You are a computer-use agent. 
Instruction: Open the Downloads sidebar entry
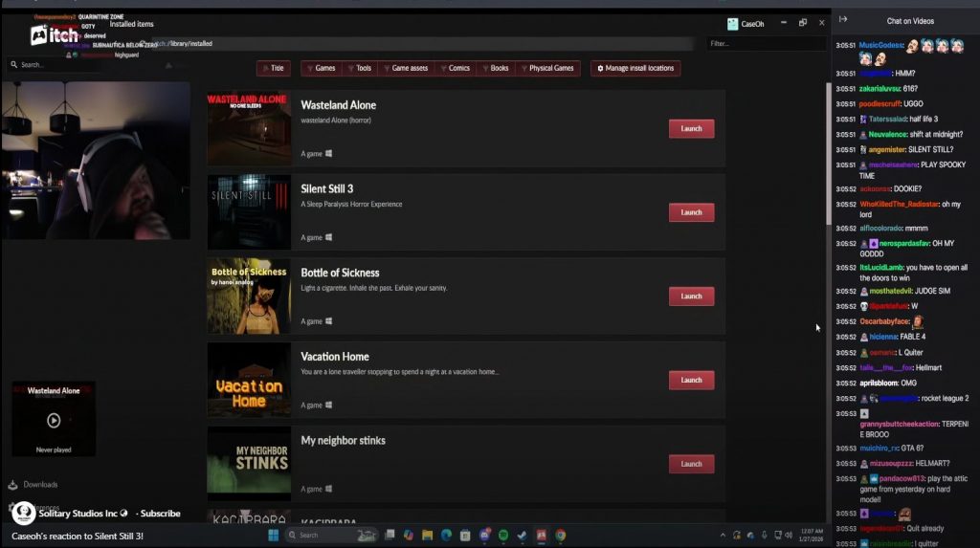33,484
